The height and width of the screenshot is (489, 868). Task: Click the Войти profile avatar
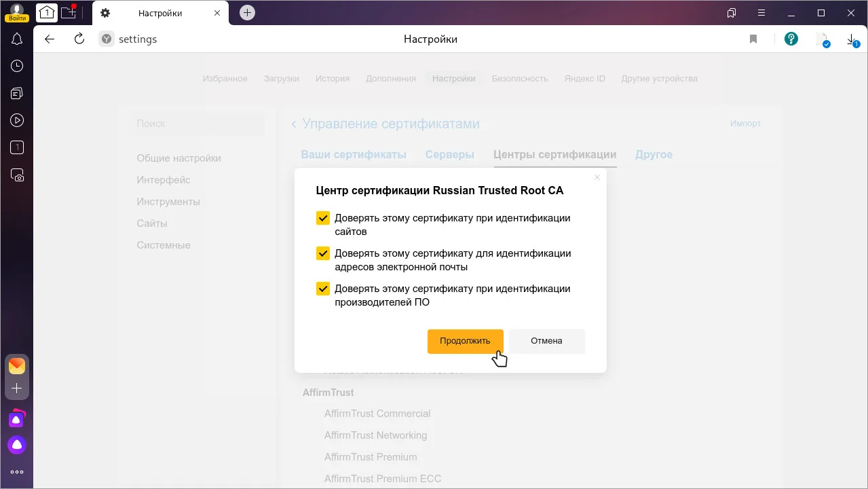pos(17,12)
